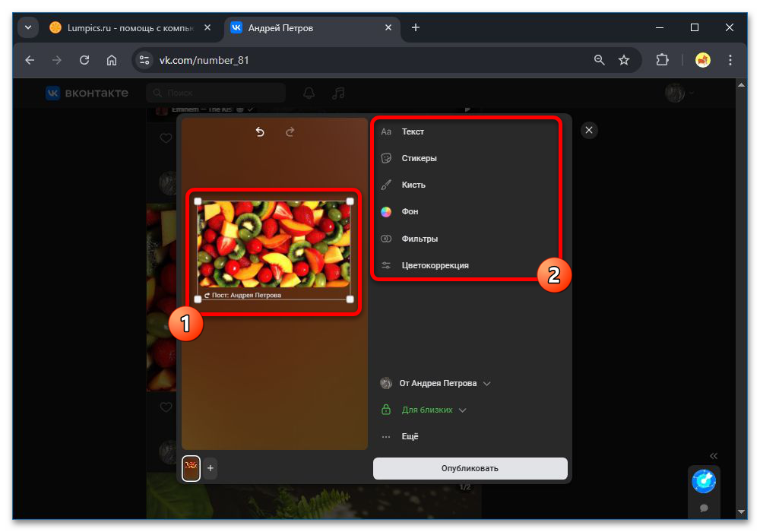This screenshot has width=760, height=532.
Task: Click the color correction sliders icon
Action: [x=386, y=265]
